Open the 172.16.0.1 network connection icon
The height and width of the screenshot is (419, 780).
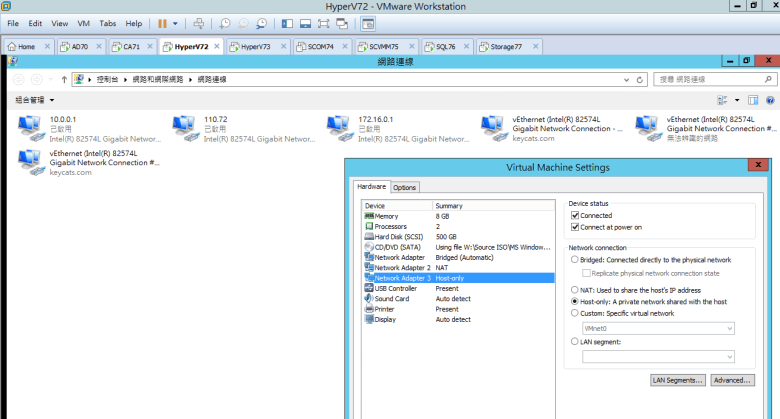[x=343, y=125]
